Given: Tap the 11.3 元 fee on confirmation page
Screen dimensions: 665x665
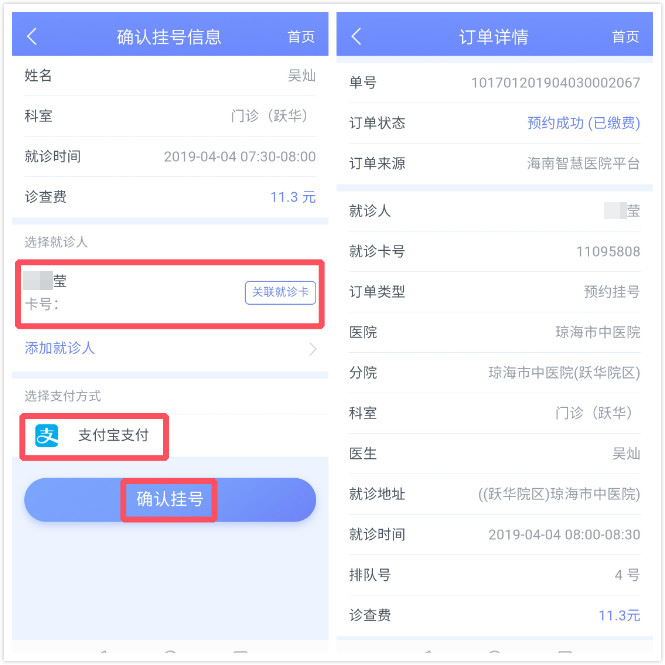Looking at the screenshot, I should pyautogui.click(x=293, y=197).
